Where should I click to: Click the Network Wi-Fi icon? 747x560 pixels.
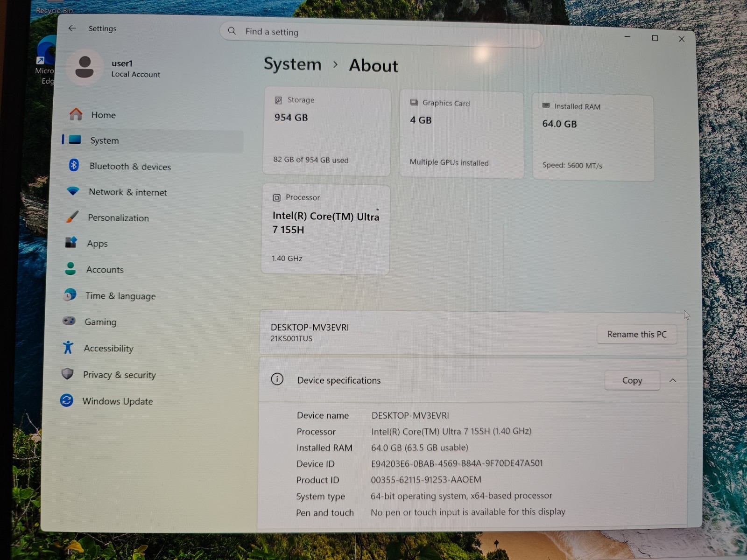pyautogui.click(x=73, y=191)
